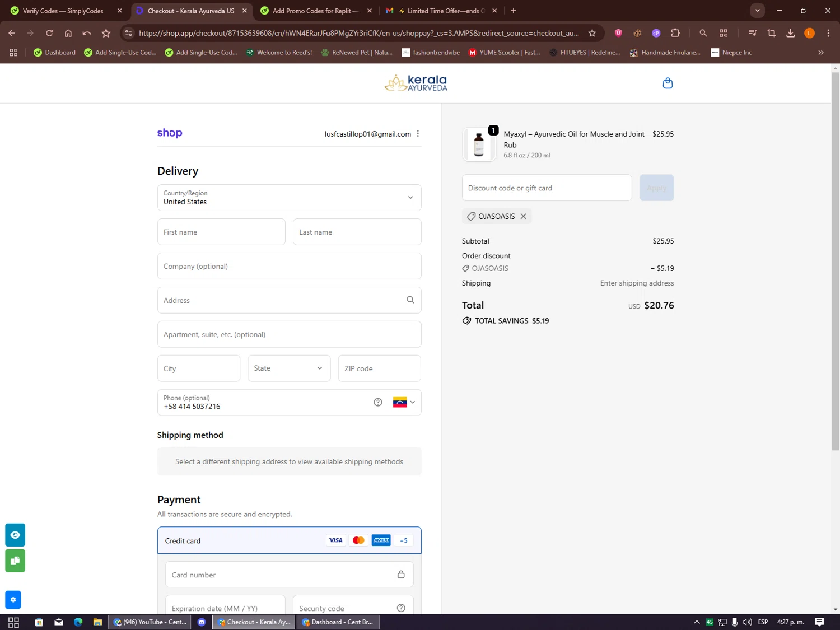Open taskbar notification center icon
The image size is (840, 630).
coord(819,622)
